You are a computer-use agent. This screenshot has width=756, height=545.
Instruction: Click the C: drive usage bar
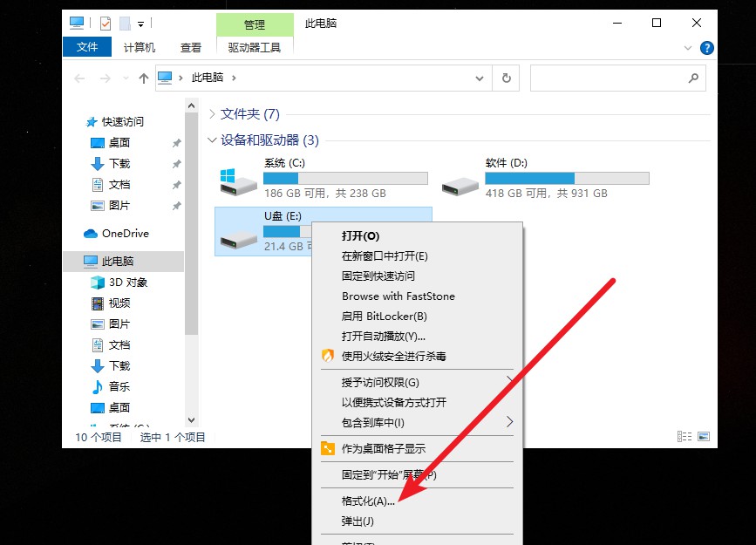[x=345, y=179]
